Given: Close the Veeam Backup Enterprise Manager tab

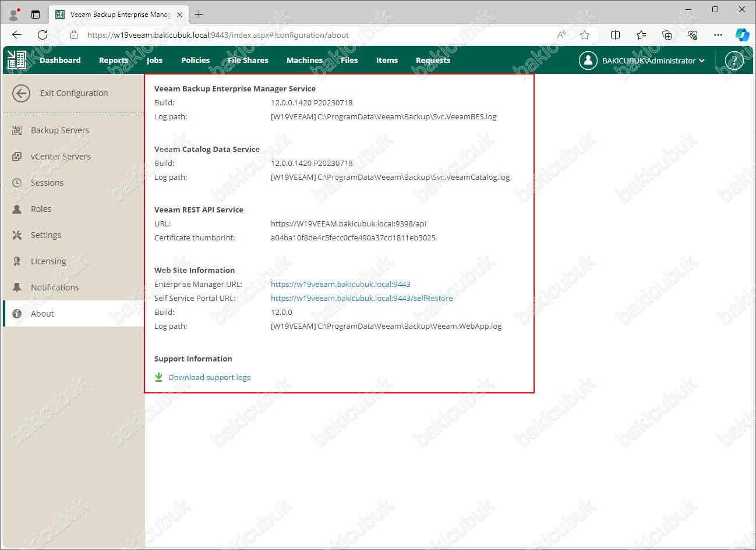Looking at the screenshot, I should click(179, 15).
